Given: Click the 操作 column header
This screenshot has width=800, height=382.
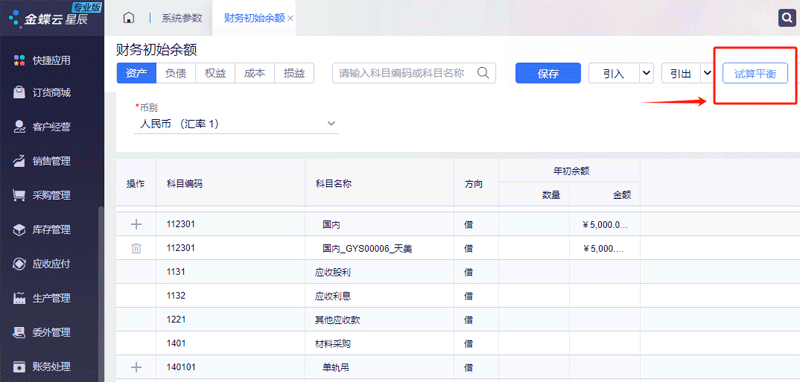Looking at the screenshot, I should (x=136, y=184).
